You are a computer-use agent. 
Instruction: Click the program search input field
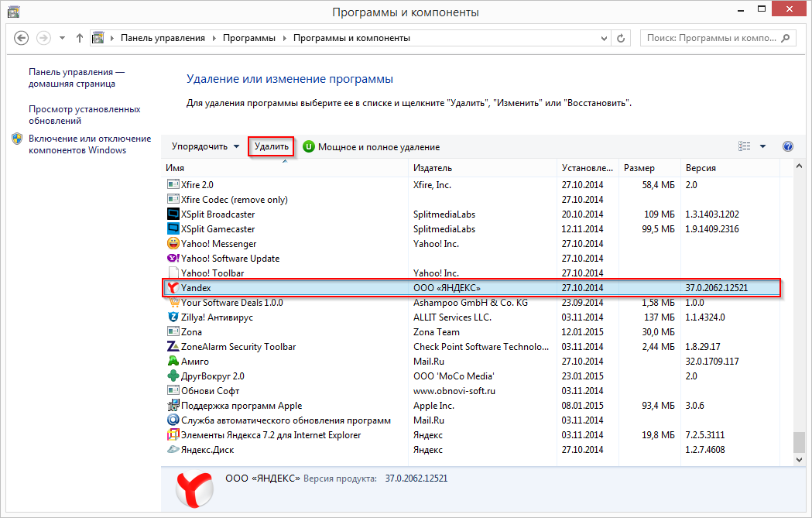coord(711,38)
